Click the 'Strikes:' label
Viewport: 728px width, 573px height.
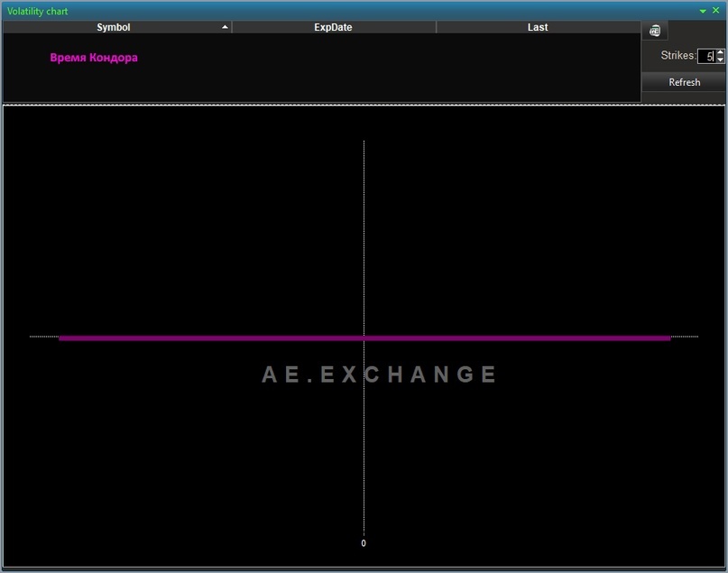[x=678, y=55]
